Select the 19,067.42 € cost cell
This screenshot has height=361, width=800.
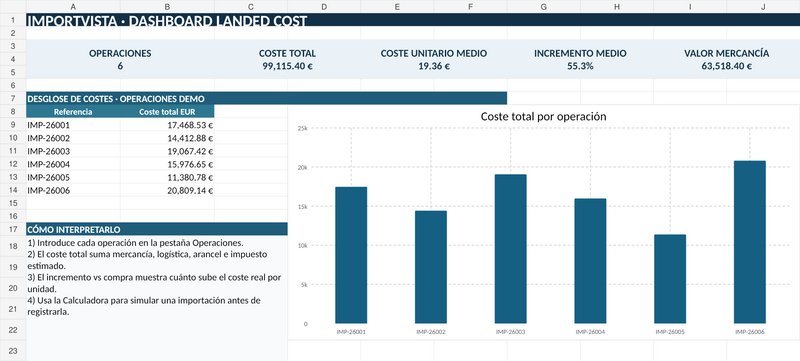coord(167,151)
